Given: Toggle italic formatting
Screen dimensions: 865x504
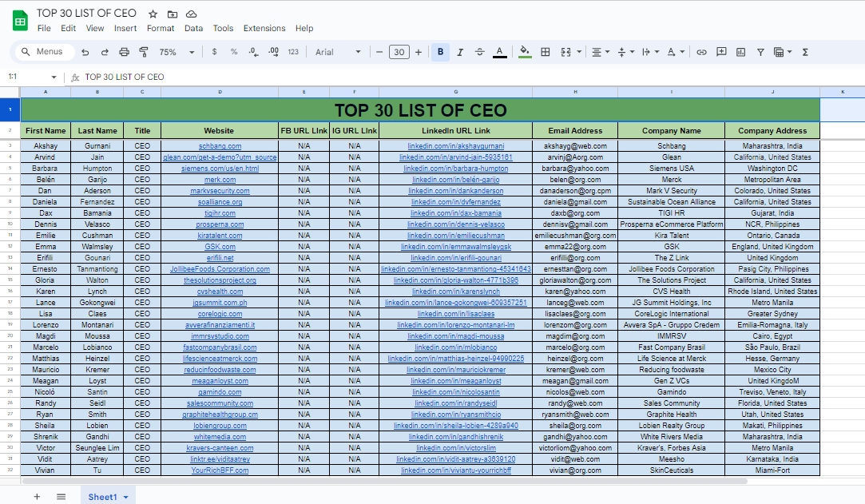Looking at the screenshot, I should coord(460,52).
